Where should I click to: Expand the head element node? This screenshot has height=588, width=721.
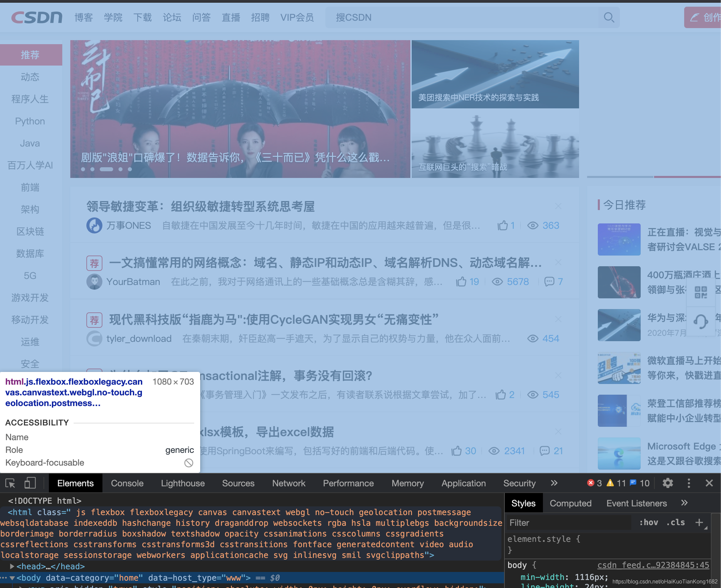click(x=12, y=566)
